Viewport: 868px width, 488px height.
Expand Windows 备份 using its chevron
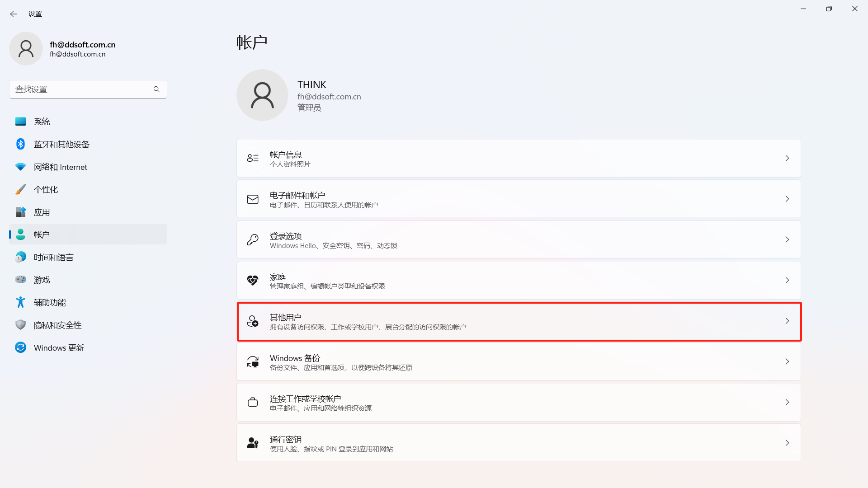coord(787,361)
